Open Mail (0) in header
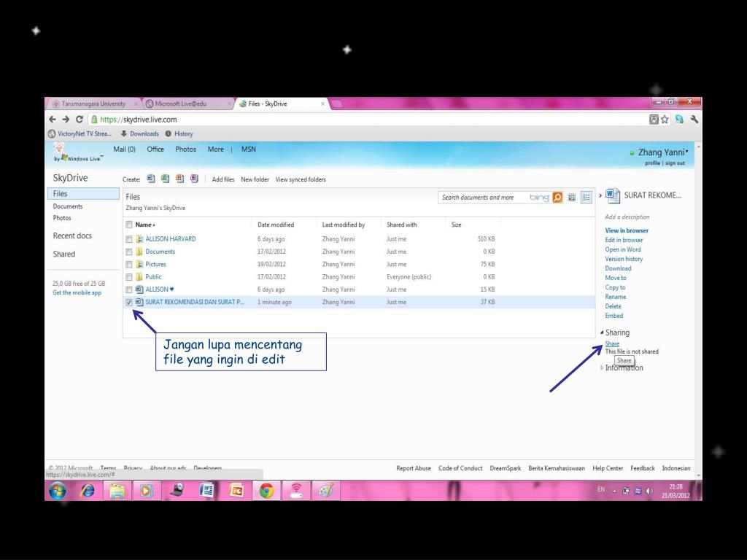The height and width of the screenshot is (560, 747). tap(124, 149)
